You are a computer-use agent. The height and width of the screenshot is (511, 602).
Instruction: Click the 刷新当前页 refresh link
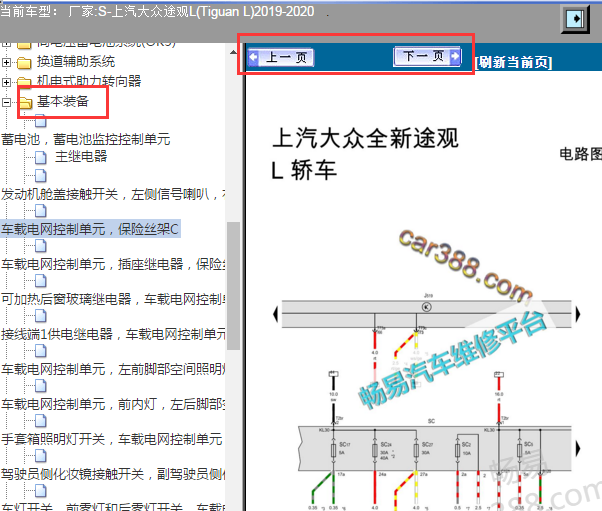[514, 62]
